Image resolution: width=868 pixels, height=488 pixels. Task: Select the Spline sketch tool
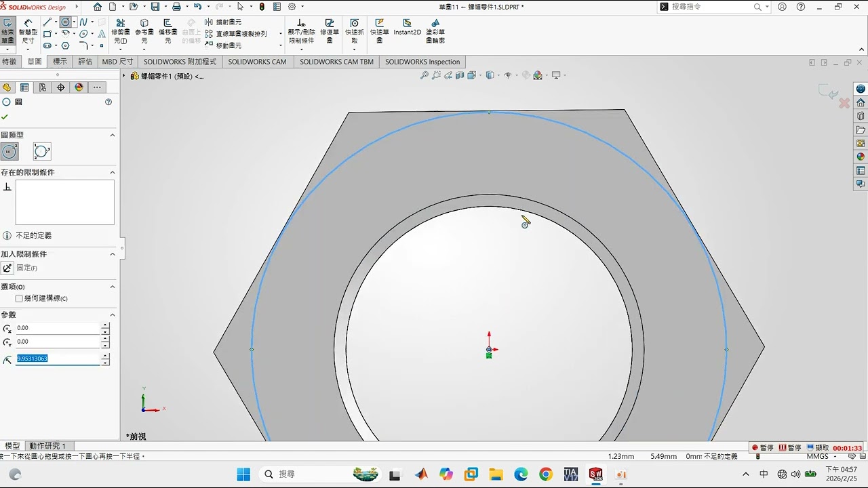point(83,22)
